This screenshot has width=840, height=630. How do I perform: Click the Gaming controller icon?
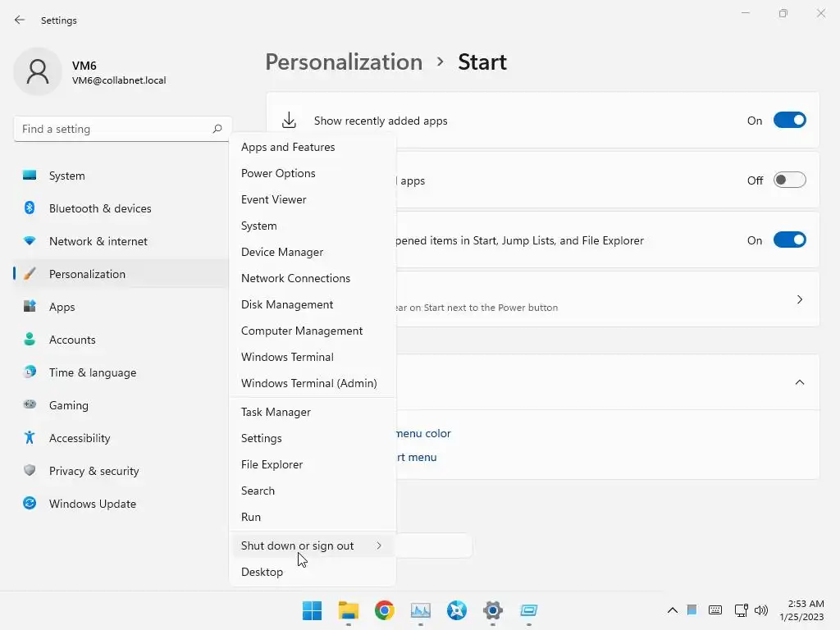pos(30,404)
